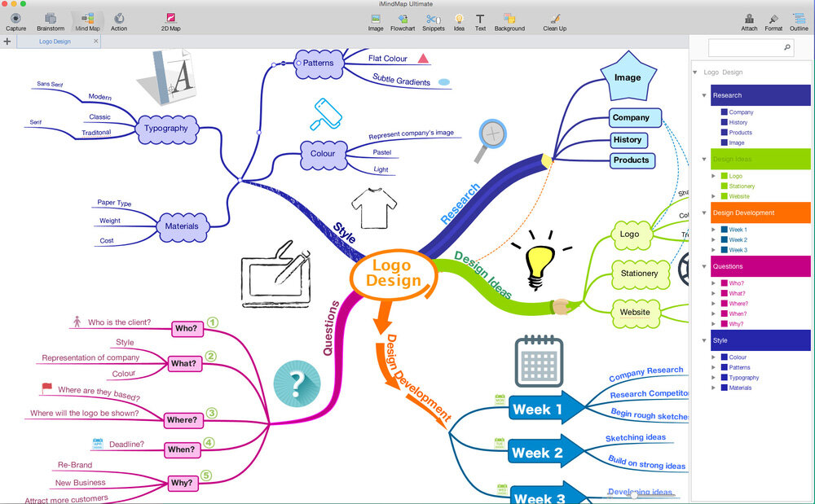Screen dimensions: 815x504
Task: Select the Stationery cloud node
Action: 639,274
